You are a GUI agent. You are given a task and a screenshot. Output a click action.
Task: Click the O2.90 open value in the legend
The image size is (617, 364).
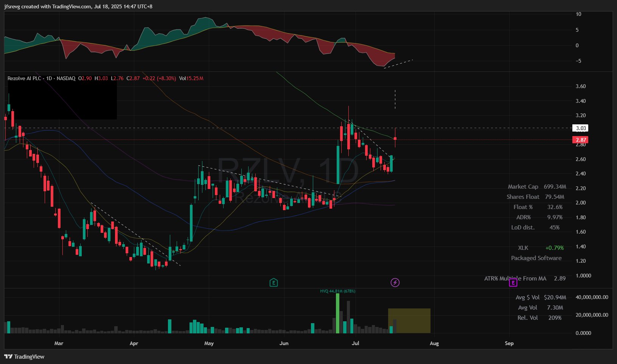click(85, 78)
